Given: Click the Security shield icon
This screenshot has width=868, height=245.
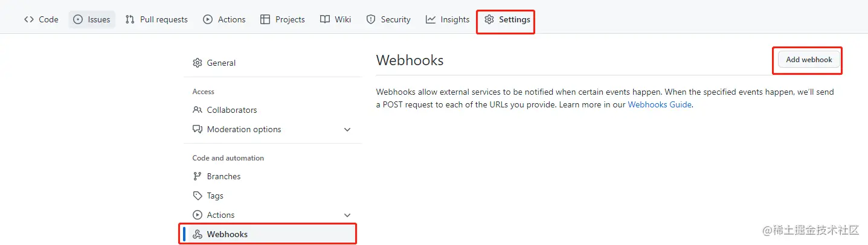Looking at the screenshot, I should coord(371,19).
